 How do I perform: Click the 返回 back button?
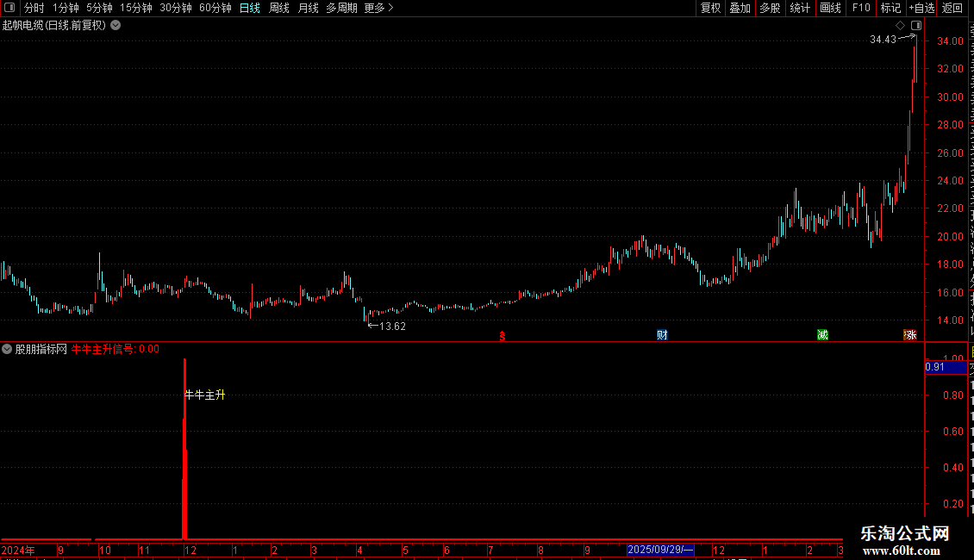(x=952, y=8)
